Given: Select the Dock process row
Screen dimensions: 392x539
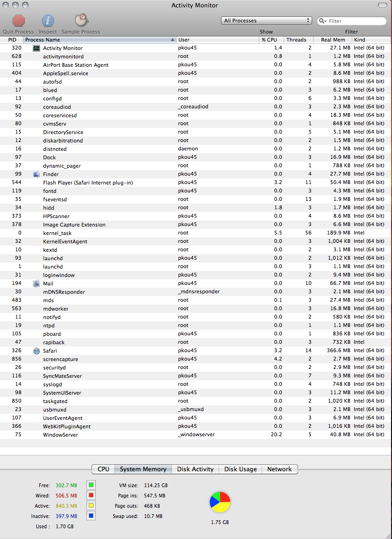Looking at the screenshot, I should (x=195, y=157).
